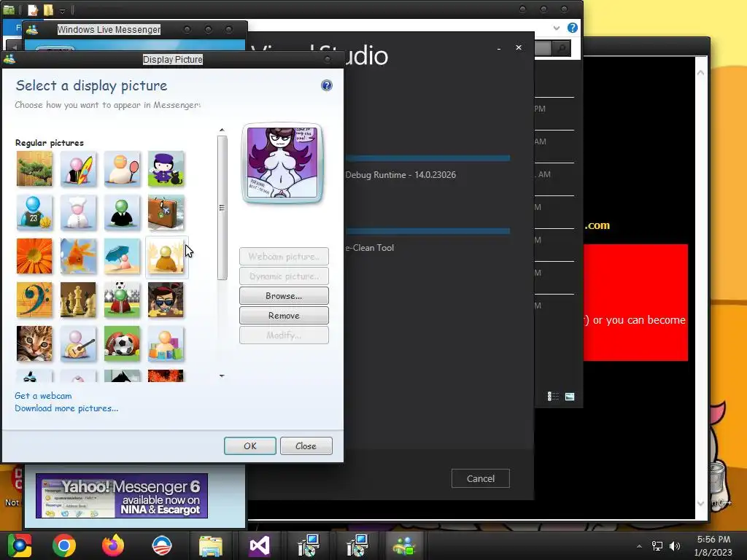Screen dimensions: 747x560
Task: Click the Yahoo! Messenger 6 ad banner
Action: pos(122,496)
